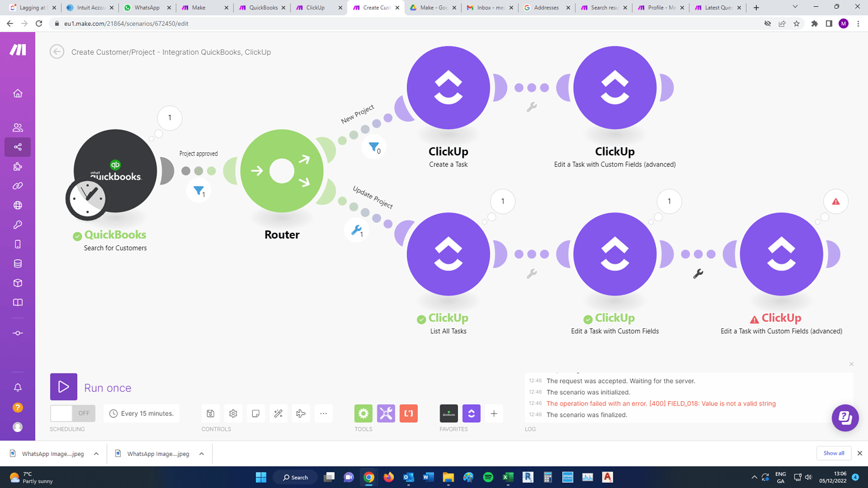Click Show all in the downloads bar
This screenshot has height=488, width=868.
833,453
